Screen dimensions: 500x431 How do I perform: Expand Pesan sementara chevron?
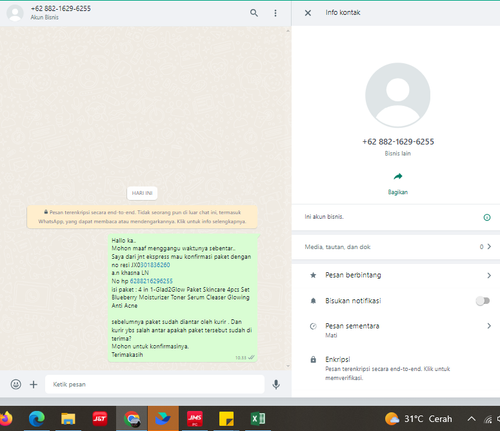click(489, 326)
